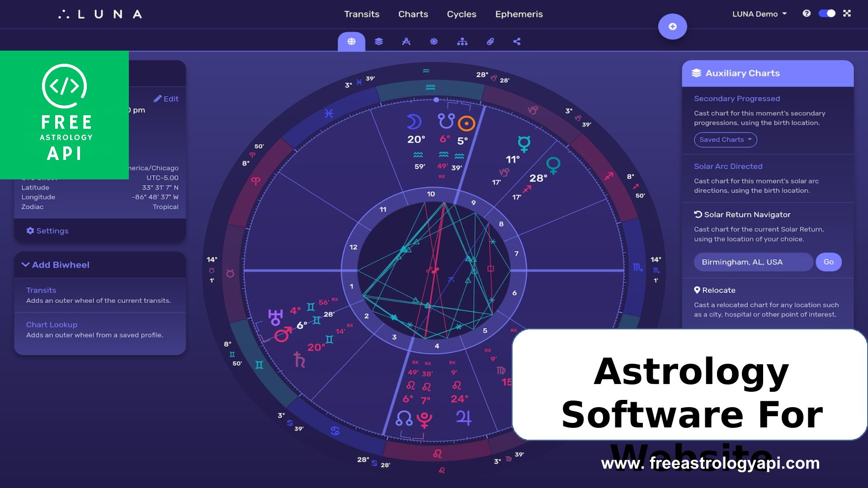The image size is (868, 488).
Task: Open the help question mark icon
Action: point(807,14)
